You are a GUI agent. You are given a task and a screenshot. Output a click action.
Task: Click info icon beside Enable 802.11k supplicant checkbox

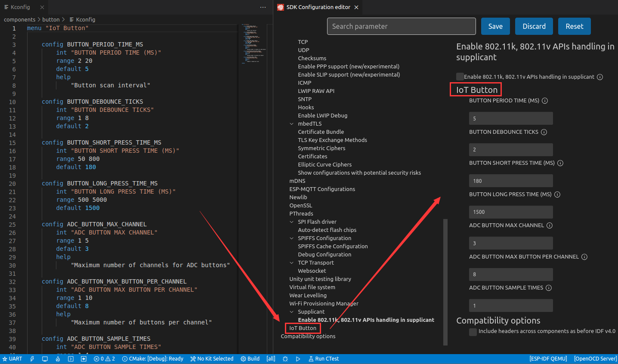(x=600, y=77)
